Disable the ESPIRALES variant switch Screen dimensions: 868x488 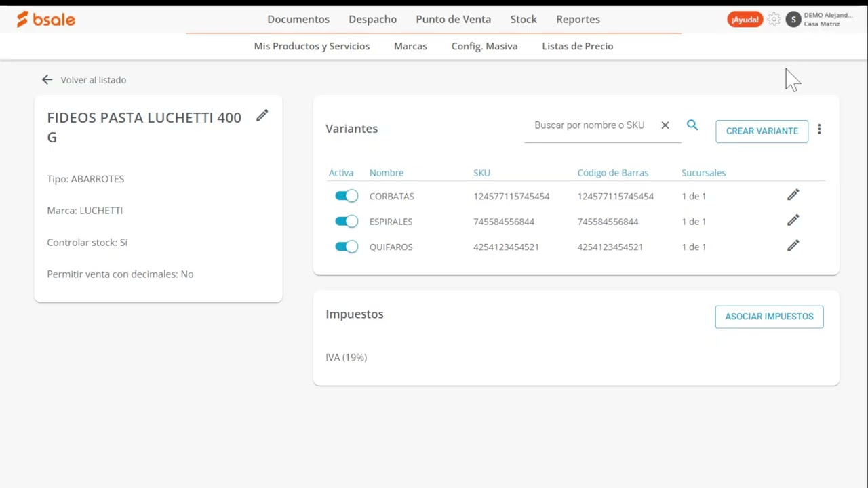[x=347, y=222]
